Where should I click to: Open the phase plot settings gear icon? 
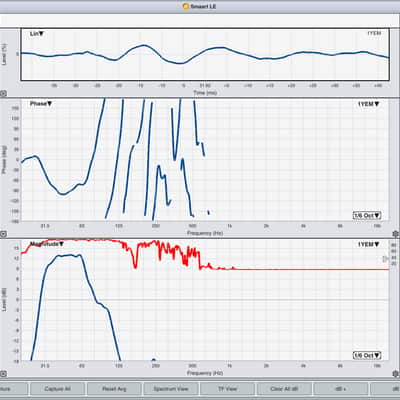click(x=396, y=234)
